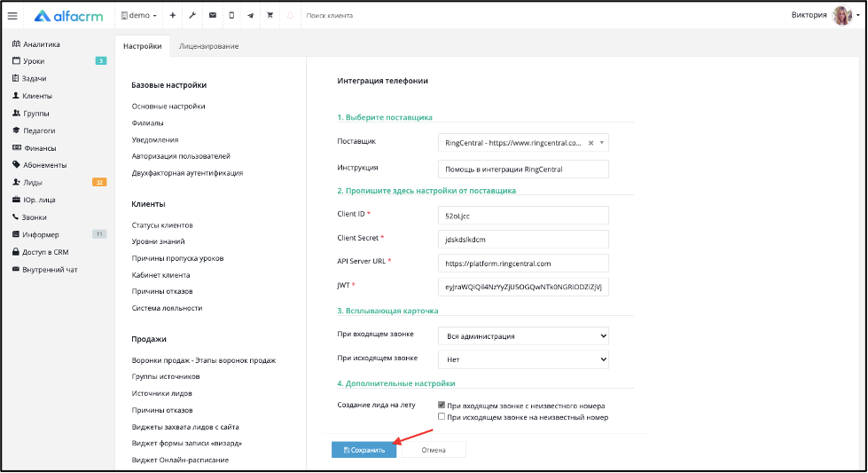This screenshot has height=473, width=868.
Task: Open the При входящем звонке dropdown
Action: pyautogui.click(x=523, y=335)
